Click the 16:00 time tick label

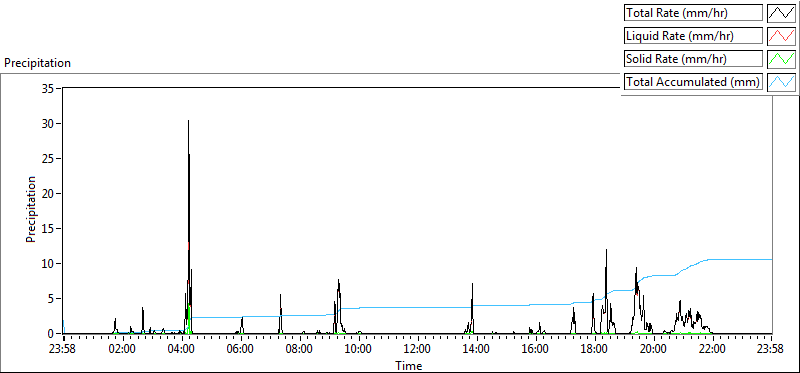pyautogui.click(x=536, y=350)
